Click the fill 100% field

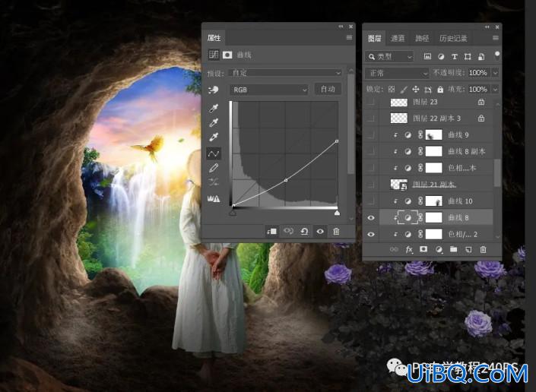pyautogui.click(x=478, y=90)
